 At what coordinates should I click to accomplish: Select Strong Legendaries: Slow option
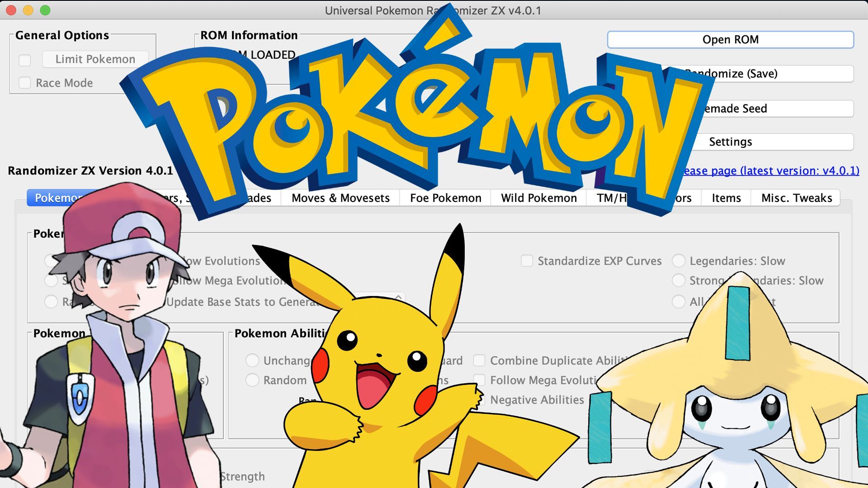(x=679, y=280)
